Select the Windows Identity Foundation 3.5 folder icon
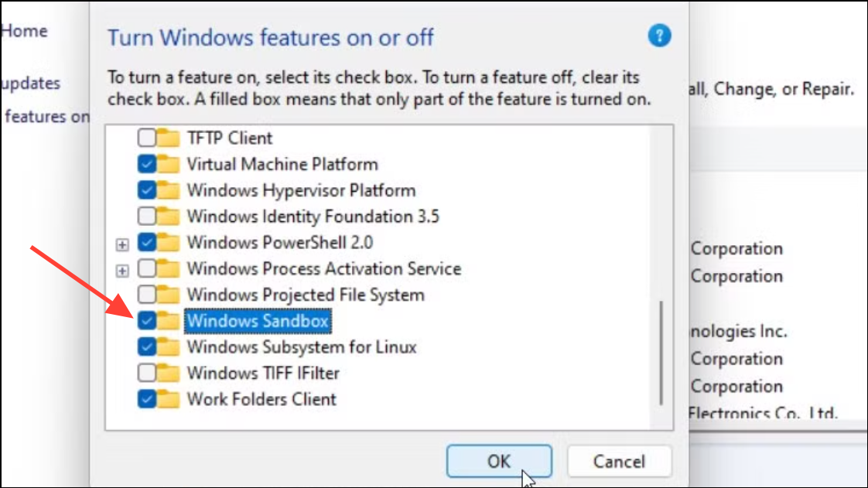 (x=169, y=217)
